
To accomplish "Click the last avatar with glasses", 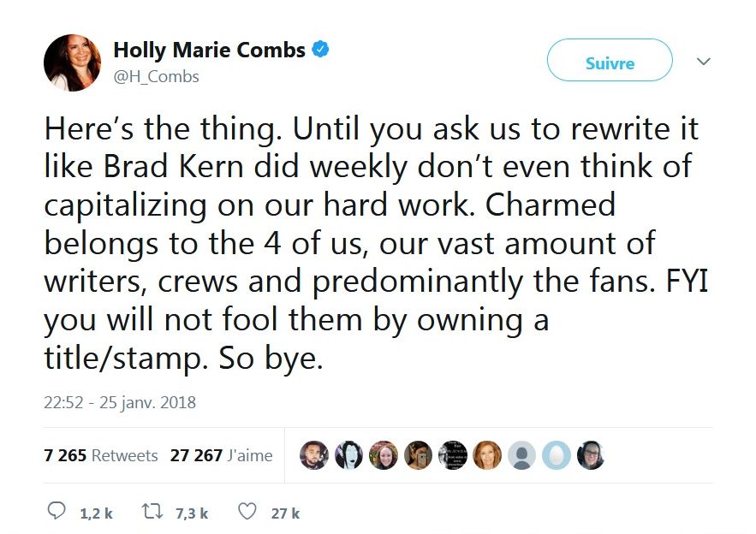I will coord(590,455).
